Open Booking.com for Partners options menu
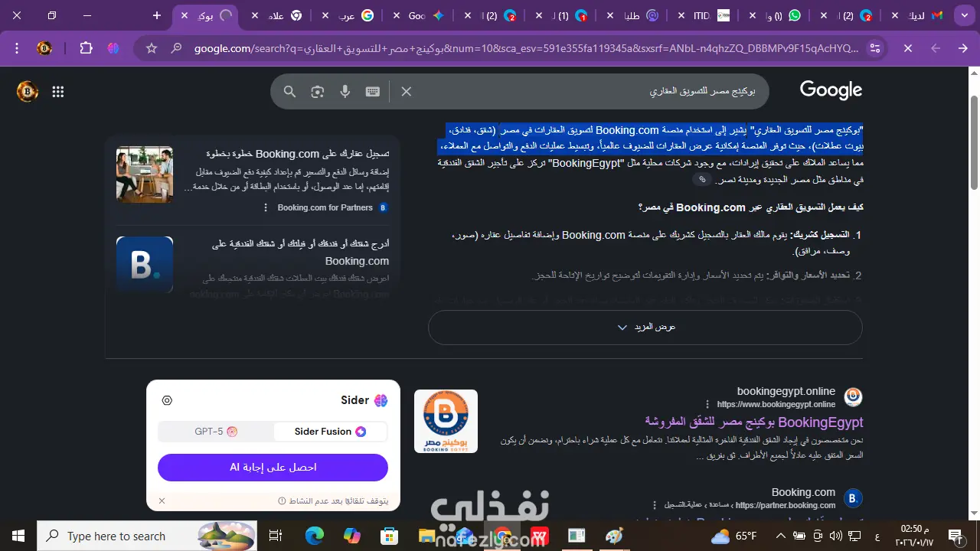 tap(266, 207)
